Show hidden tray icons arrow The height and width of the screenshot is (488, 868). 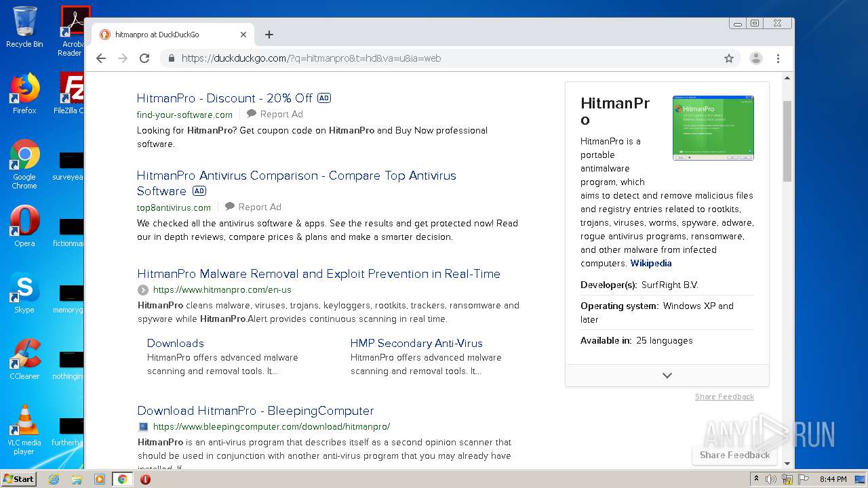757,479
